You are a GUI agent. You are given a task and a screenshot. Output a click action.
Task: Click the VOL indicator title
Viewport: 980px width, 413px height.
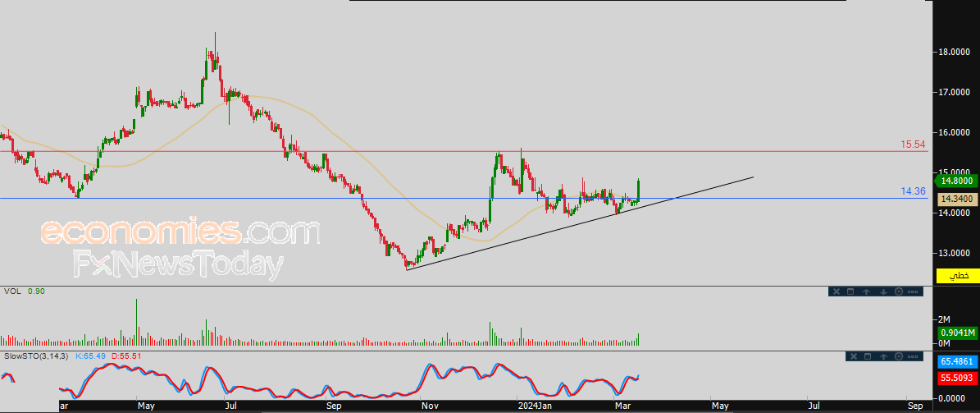point(11,291)
